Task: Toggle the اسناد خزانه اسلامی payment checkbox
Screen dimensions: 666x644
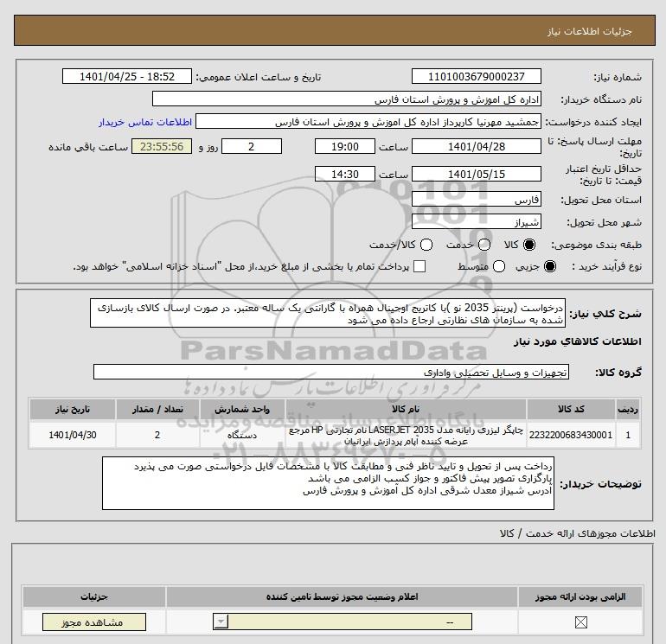Action: tap(419, 266)
